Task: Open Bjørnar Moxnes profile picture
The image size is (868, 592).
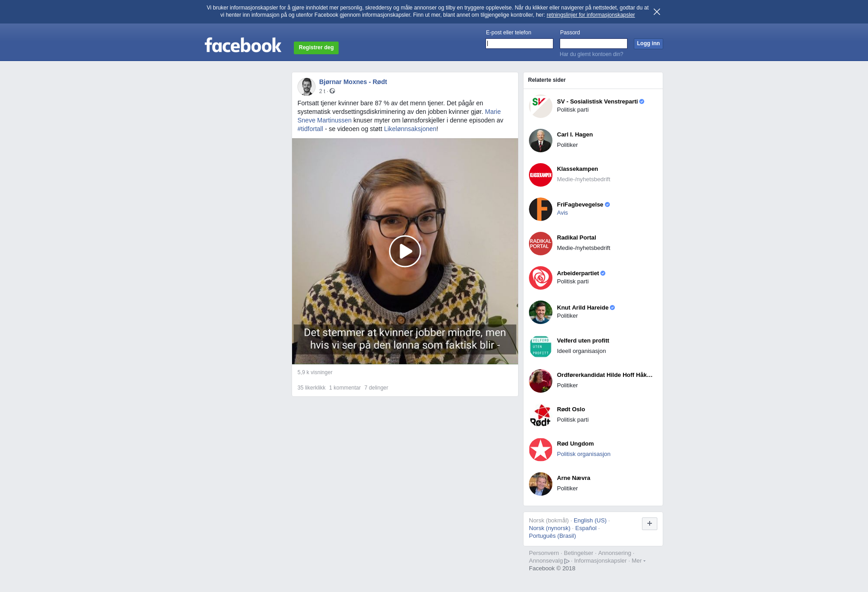Action: pyautogui.click(x=306, y=86)
